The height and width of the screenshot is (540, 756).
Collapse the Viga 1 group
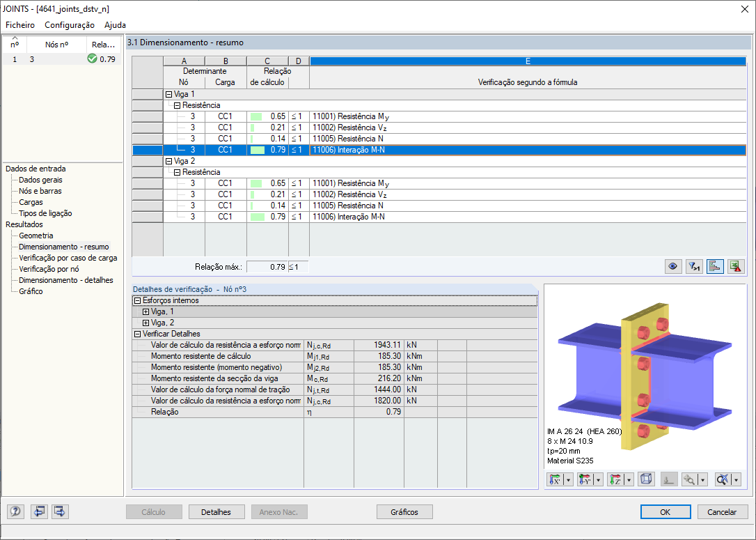168,94
